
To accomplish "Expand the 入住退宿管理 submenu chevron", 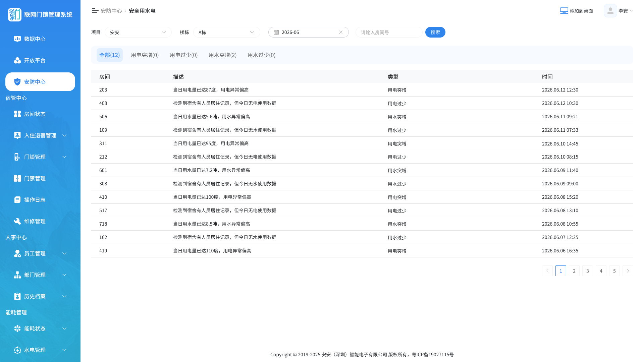I will [x=64, y=135].
